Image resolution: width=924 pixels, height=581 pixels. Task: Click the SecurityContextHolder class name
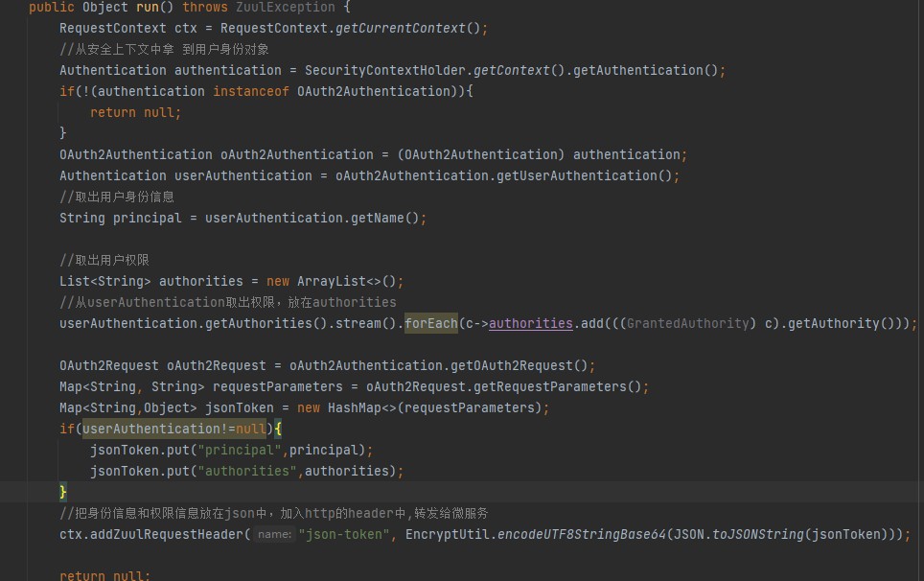[384, 71]
